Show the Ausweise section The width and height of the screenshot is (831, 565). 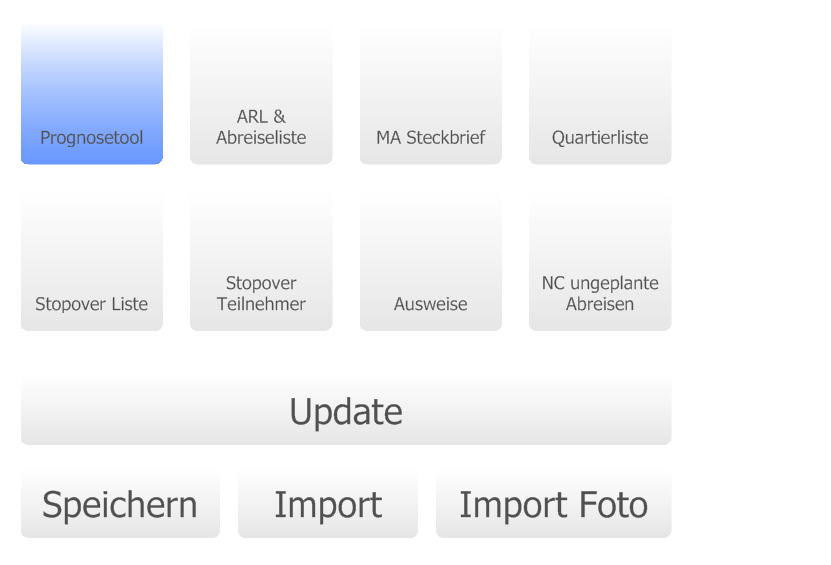click(431, 262)
